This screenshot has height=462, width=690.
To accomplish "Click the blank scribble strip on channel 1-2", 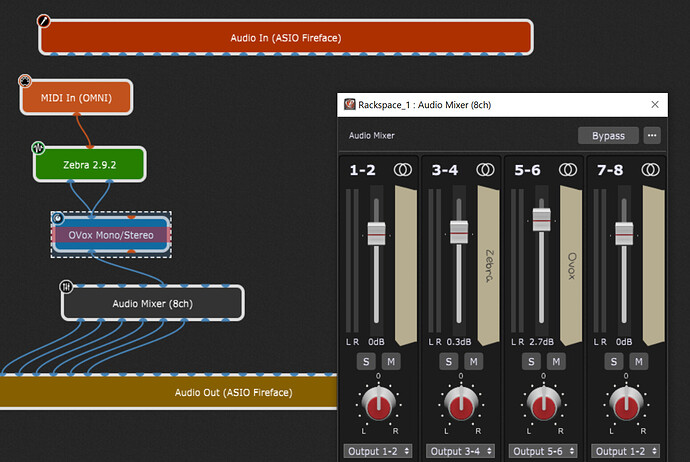I will 406,265.
